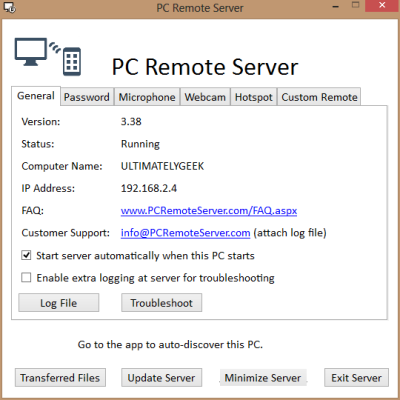Click the Customer Support label
Screen dimensions: 400x400
coord(66,233)
